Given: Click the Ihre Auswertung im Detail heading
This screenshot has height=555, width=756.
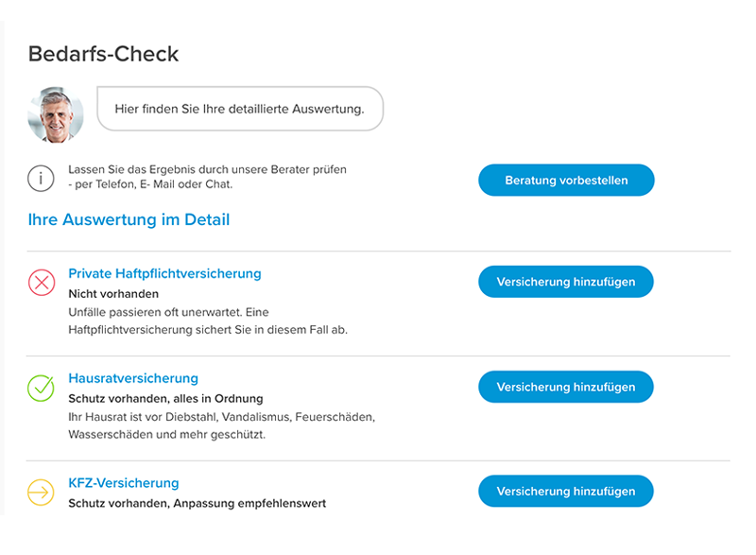Looking at the screenshot, I should coord(129,219).
